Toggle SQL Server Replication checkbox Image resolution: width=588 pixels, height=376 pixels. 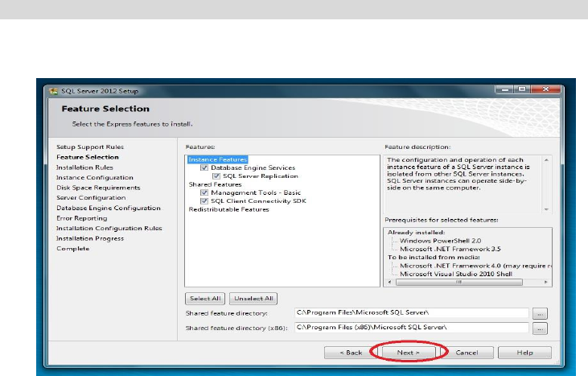[x=216, y=176]
